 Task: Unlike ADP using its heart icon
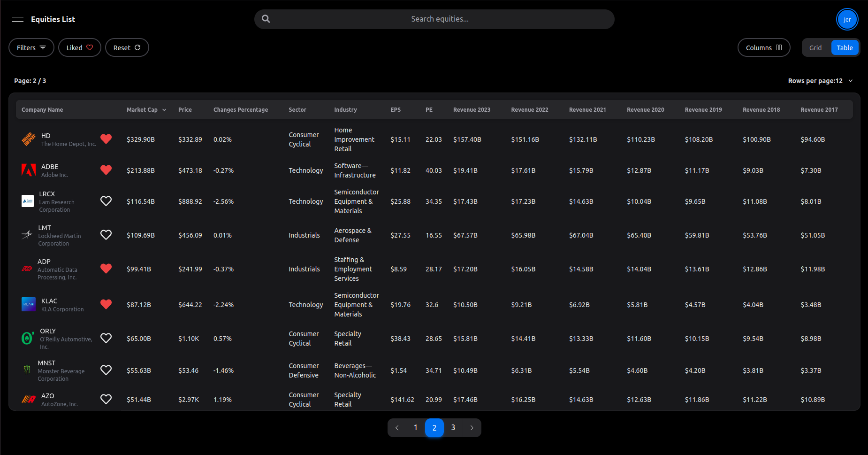tap(106, 269)
